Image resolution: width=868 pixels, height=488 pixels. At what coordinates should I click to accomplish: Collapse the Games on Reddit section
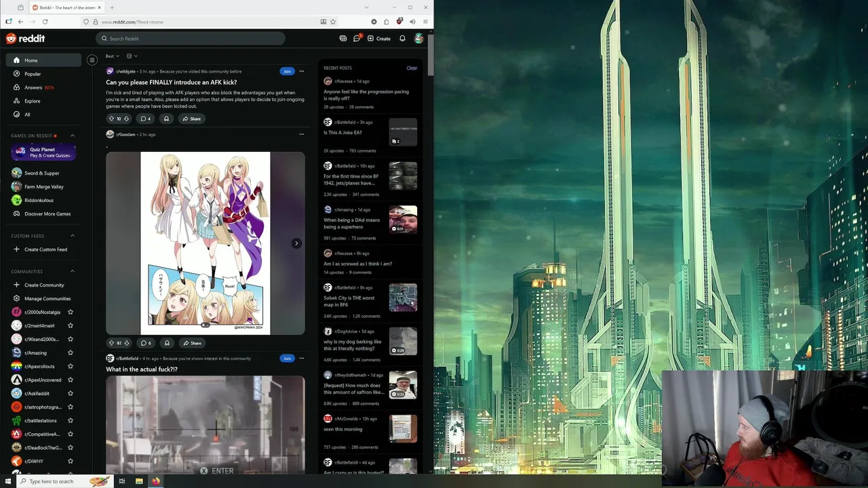pyautogui.click(x=73, y=136)
